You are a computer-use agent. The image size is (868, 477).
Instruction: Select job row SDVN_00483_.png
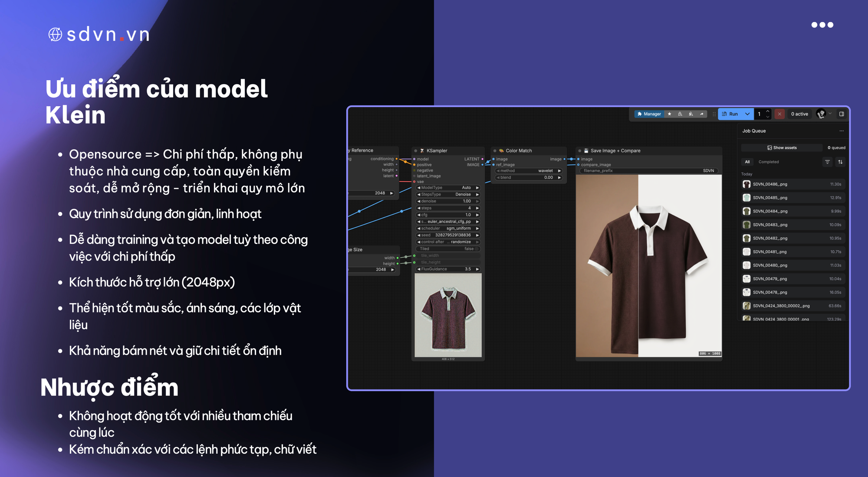coord(793,225)
